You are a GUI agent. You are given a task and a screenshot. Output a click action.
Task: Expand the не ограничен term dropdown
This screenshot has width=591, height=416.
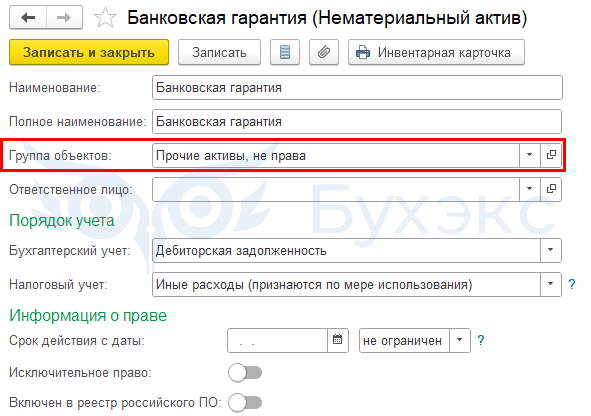pyautogui.click(x=459, y=340)
